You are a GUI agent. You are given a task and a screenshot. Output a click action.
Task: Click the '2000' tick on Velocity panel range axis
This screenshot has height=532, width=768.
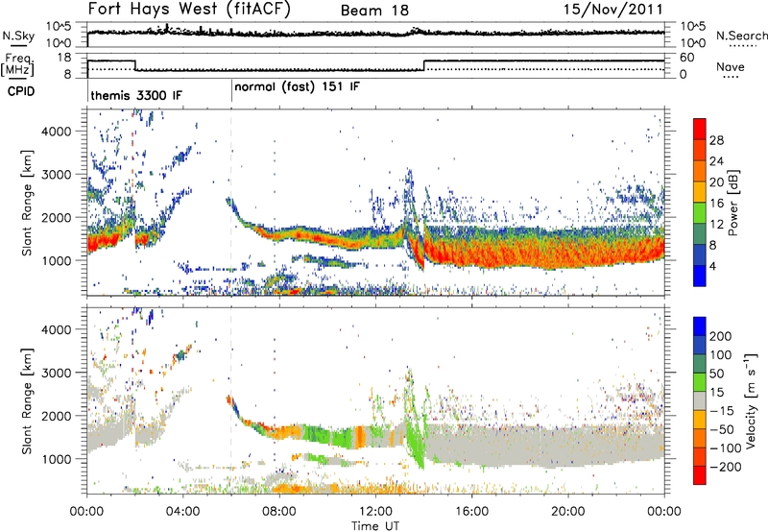point(56,416)
